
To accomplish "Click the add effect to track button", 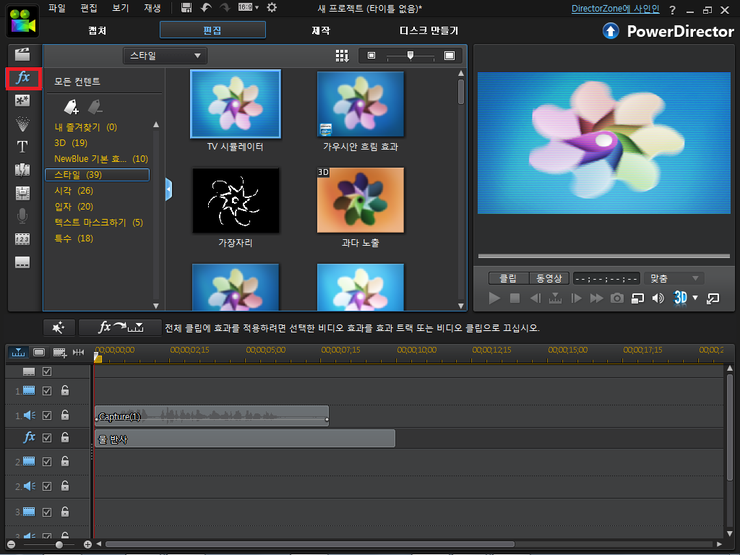I will click(x=120, y=327).
